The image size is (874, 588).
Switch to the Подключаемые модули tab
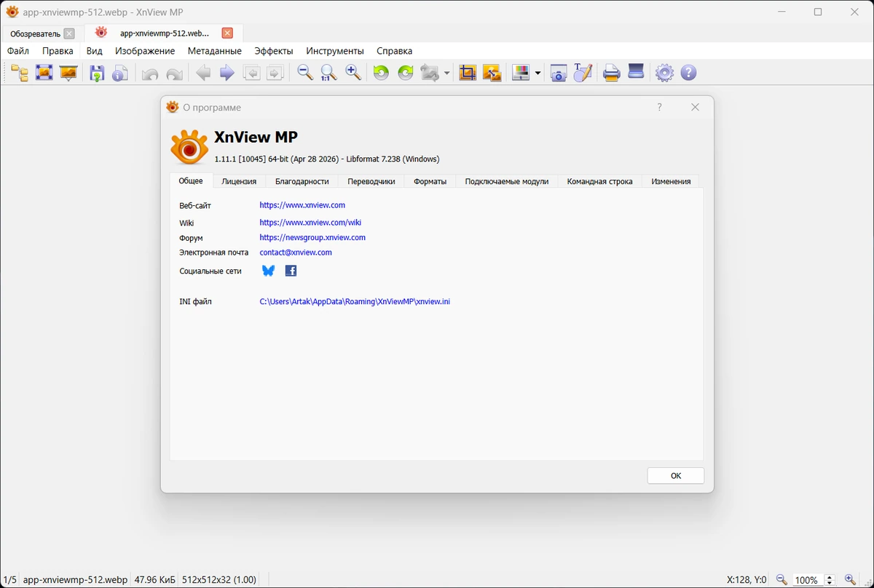coord(507,181)
